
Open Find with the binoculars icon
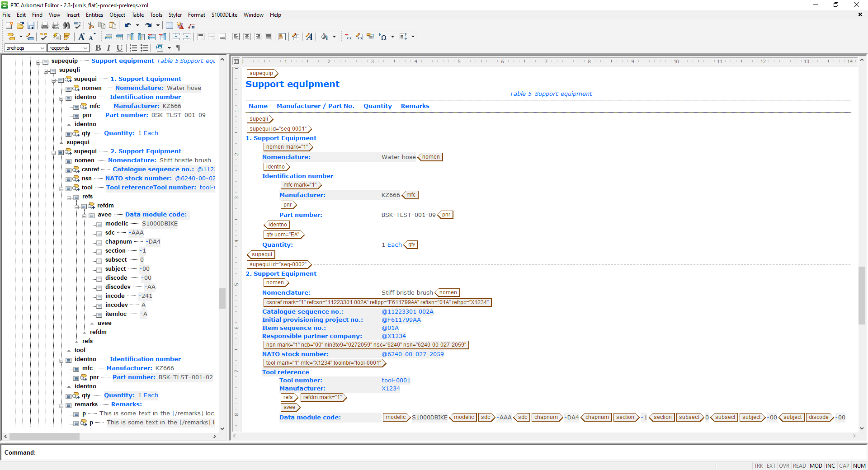tap(66, 26)
